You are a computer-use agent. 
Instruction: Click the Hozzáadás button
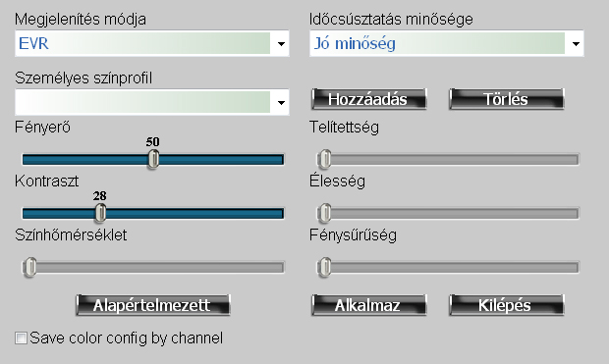pyautogui.click(x=368, y=99)
